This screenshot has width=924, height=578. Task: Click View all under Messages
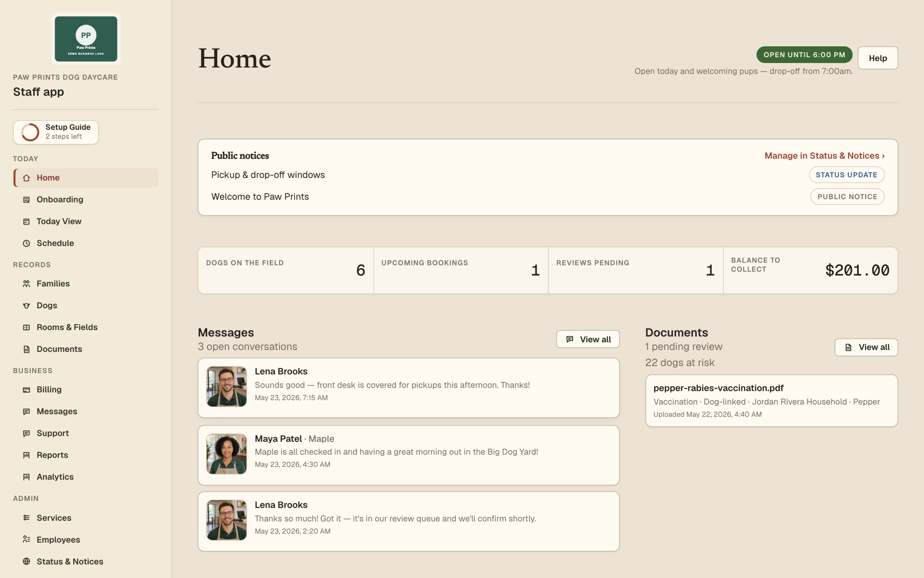pos(588,339)
